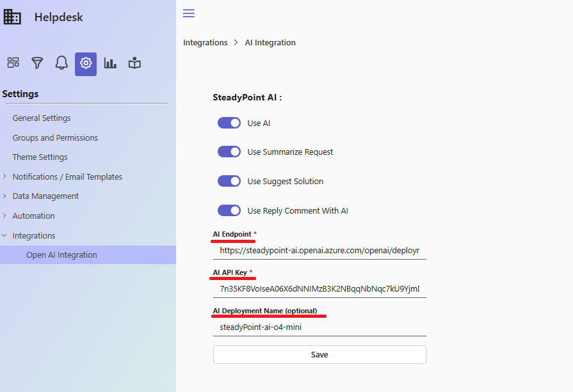Open the dashboard grid icon
Screen dimensions: 573x392
[13, 63]
